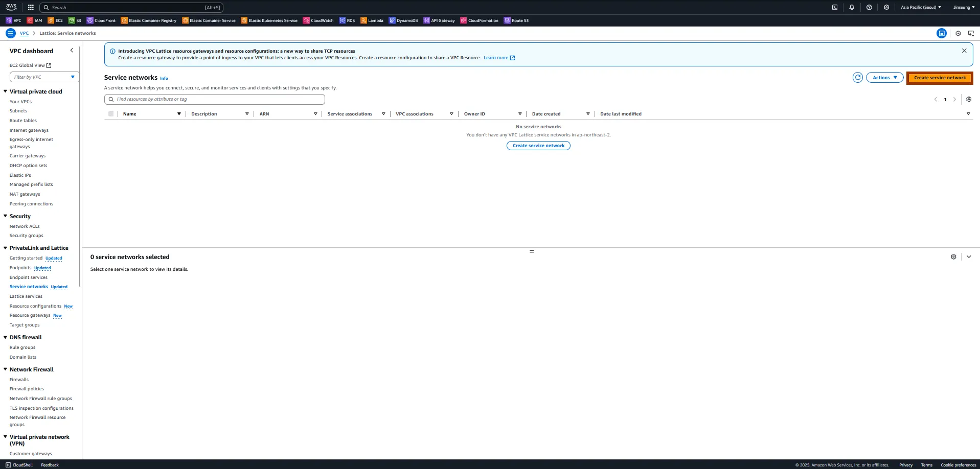This screenshot has width=980, height=469.
Task: Open RDS favorite shortcut
Action: [x=347, y=20]
